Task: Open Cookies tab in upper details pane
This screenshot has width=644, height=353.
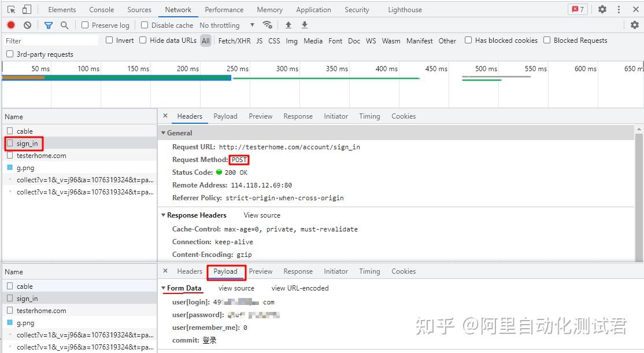Action: [x=404, y=116]
